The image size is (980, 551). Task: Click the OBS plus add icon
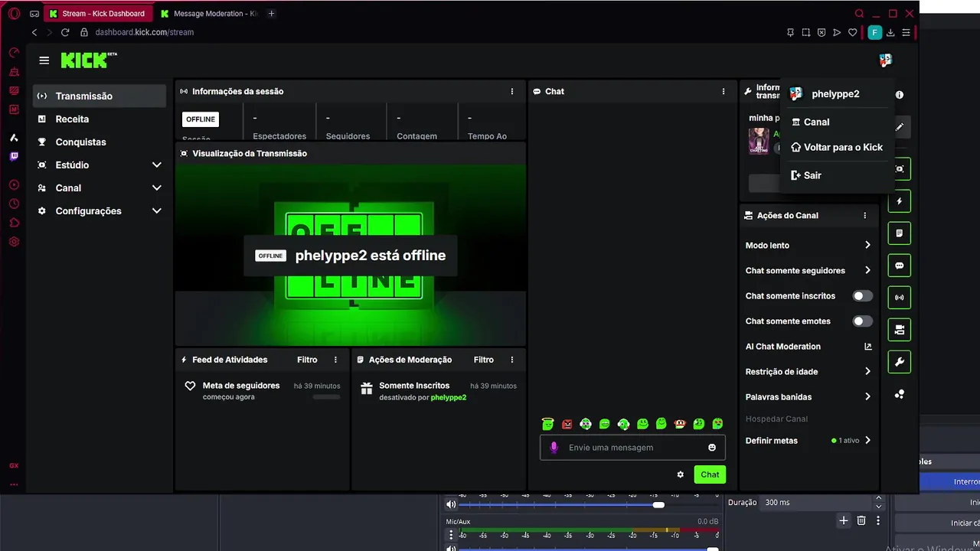(843, 520)
